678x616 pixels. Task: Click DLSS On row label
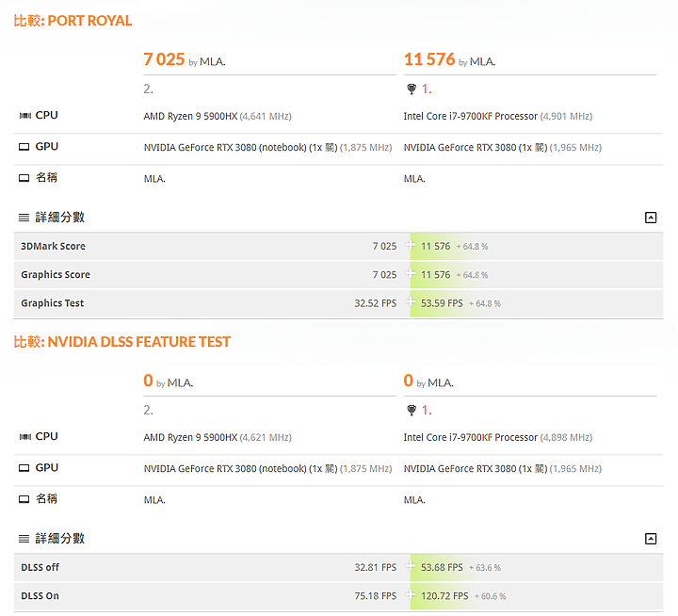(40, 595)
